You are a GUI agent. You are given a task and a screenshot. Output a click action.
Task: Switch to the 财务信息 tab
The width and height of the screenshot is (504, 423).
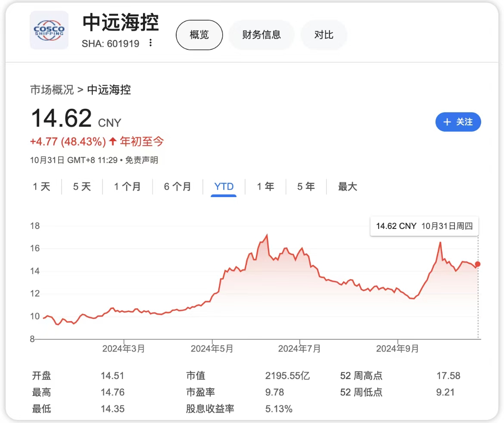click(261, 35)
